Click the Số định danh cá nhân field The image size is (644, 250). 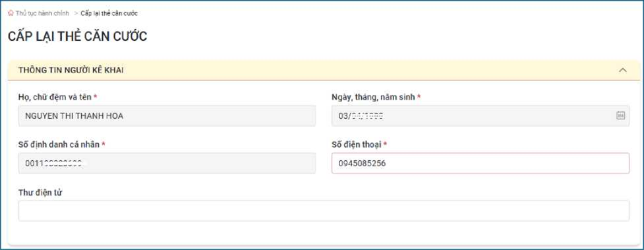pyautogui.click(x=167, y=163)
